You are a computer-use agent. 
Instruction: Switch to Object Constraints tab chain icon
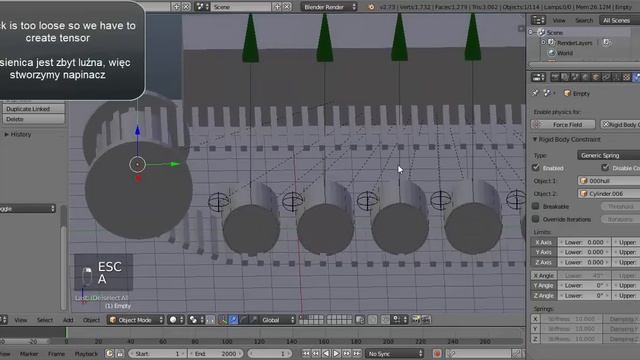[x=606, y=77]
